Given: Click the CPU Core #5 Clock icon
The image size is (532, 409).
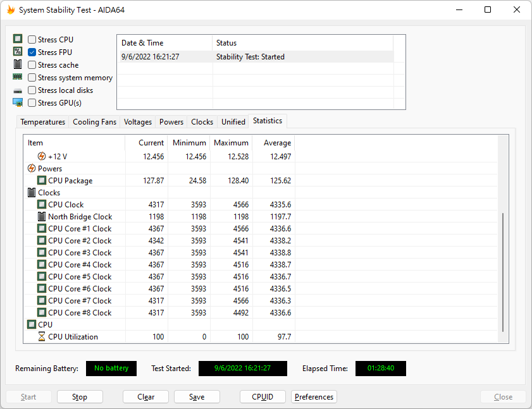Looking at the screenshot, I should coord(41,277).
